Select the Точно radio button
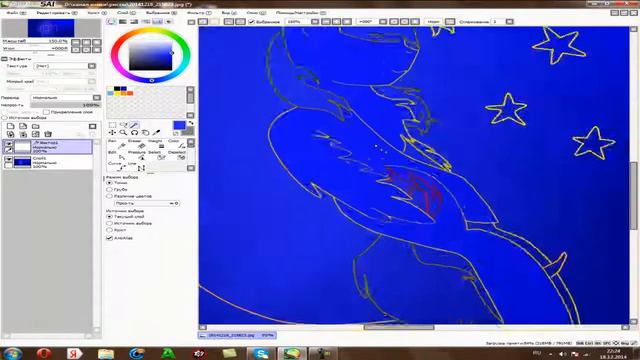The image size is (640, 360). [x=109, y=183]
